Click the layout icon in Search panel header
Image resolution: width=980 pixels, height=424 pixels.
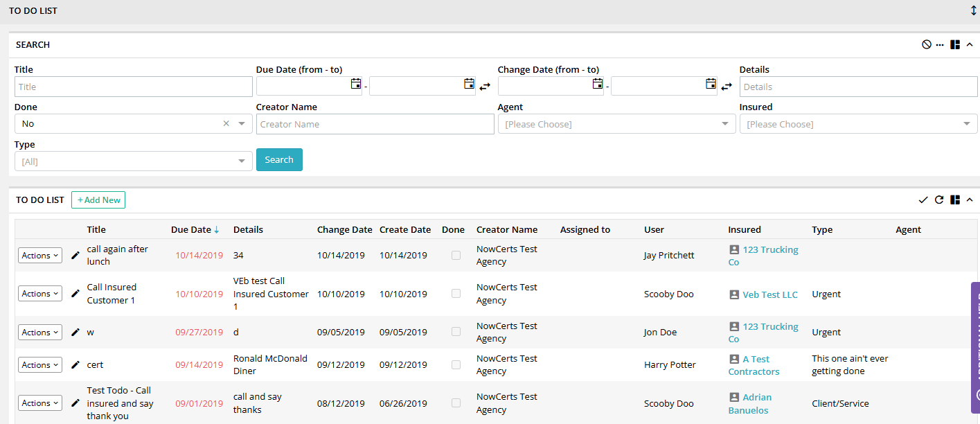point(955,44)
